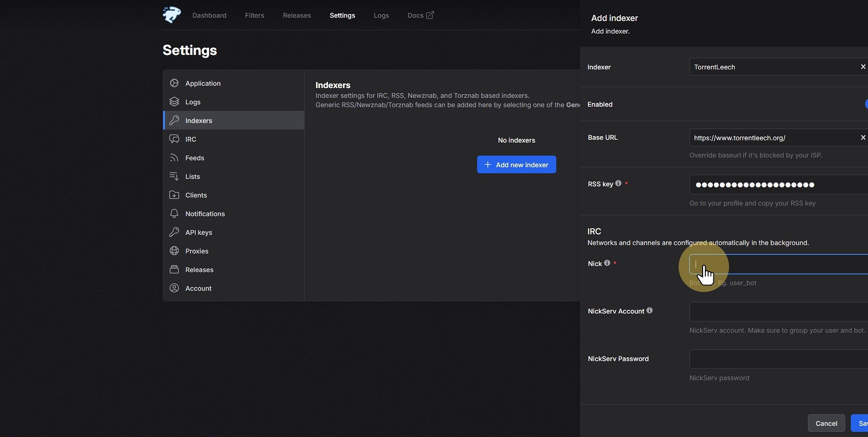Clear the Base URL value

pos(863,137)
